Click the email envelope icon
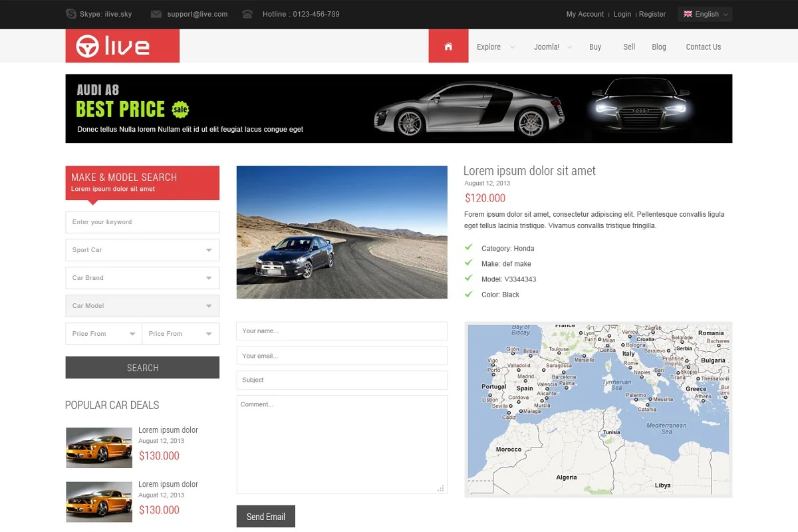Image resolution: width=798 pixels, height=532 pixels. 156,14
